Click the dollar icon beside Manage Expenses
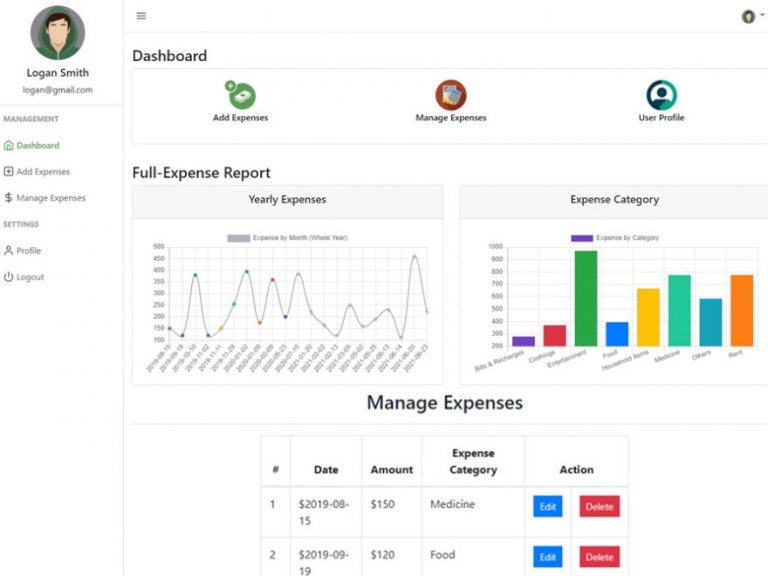The width and height of the screenshot is (768, 576). (9, 198)
